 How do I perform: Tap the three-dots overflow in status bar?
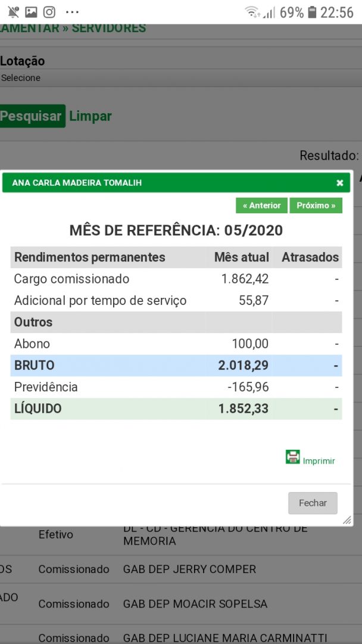point(72,12)
